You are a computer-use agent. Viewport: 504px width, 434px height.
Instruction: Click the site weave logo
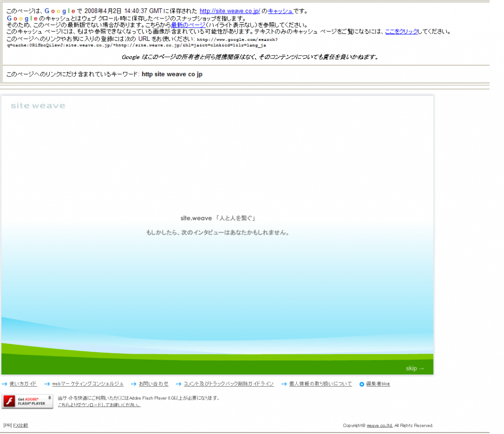pyautogui.click(x=38, y=105)
